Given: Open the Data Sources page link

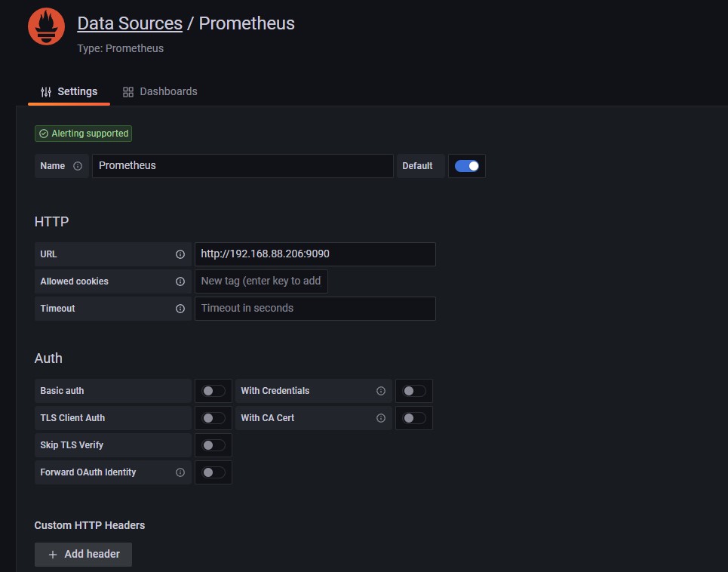Looking at the screenshot, I should tap(129, 23).
